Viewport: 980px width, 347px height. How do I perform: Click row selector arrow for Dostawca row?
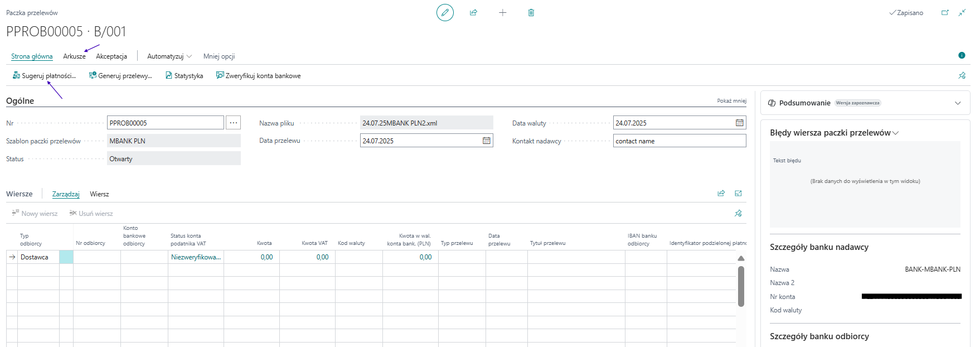point(12,257)
